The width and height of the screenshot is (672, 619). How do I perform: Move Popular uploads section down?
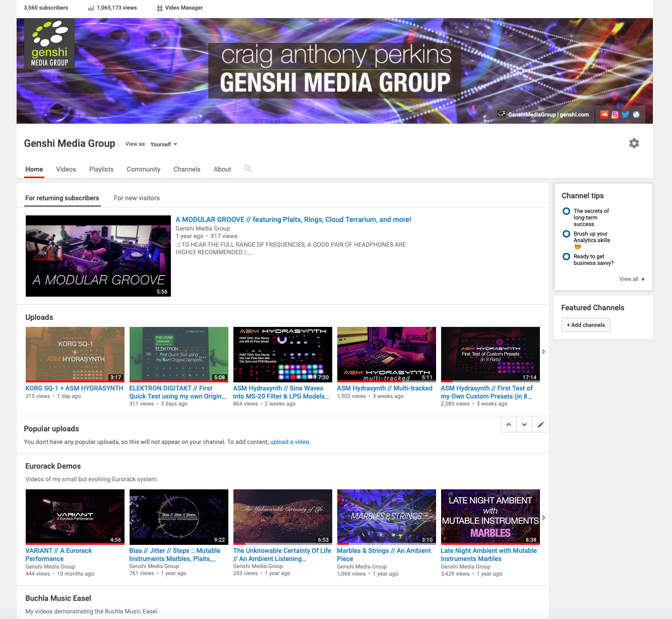524,425
